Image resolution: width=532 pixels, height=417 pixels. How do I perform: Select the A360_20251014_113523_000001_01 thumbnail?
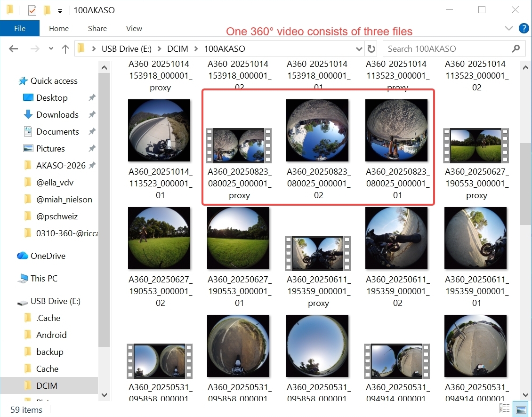click(159, 130)
